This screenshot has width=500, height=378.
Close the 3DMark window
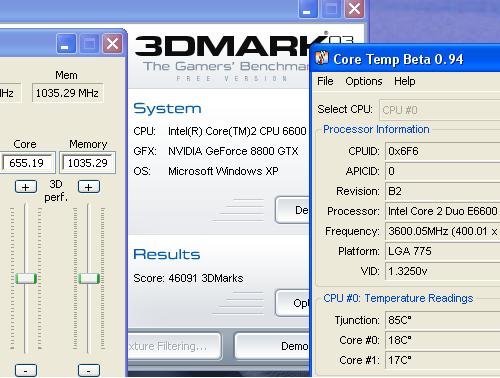[354, 8]
